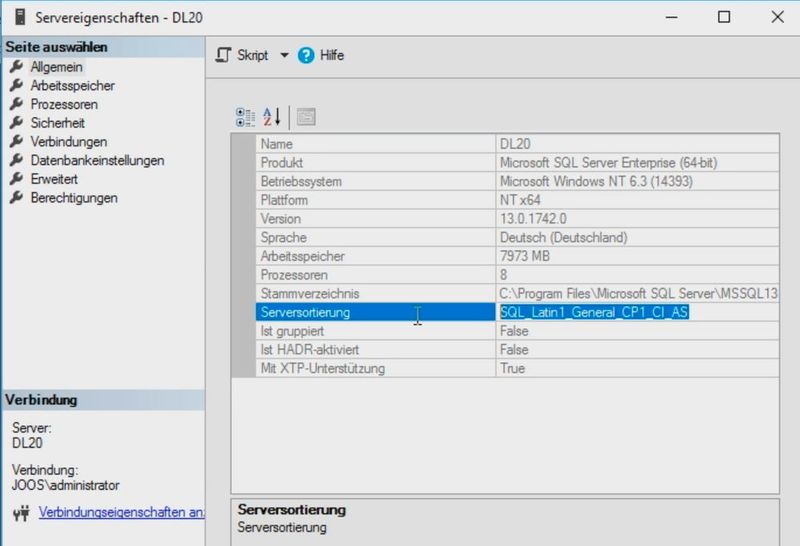
Task: Click wrench icon beside Sicherheit
Action: click(x=16, y=122)
